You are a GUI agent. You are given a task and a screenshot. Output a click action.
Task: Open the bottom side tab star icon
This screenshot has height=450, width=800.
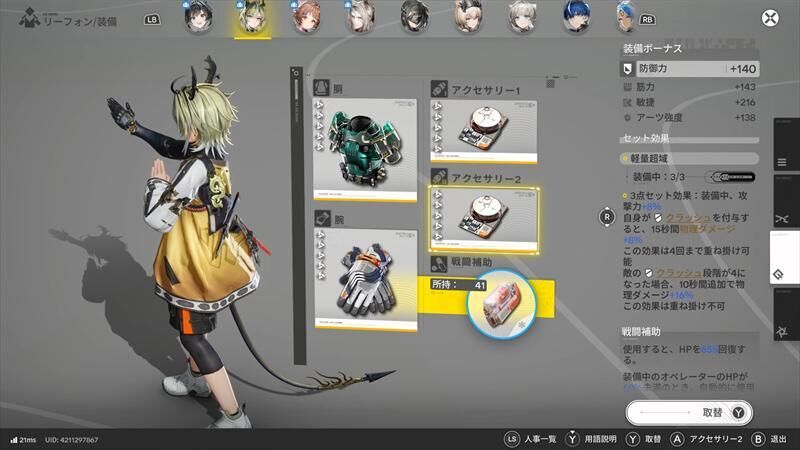coord(782,332)
